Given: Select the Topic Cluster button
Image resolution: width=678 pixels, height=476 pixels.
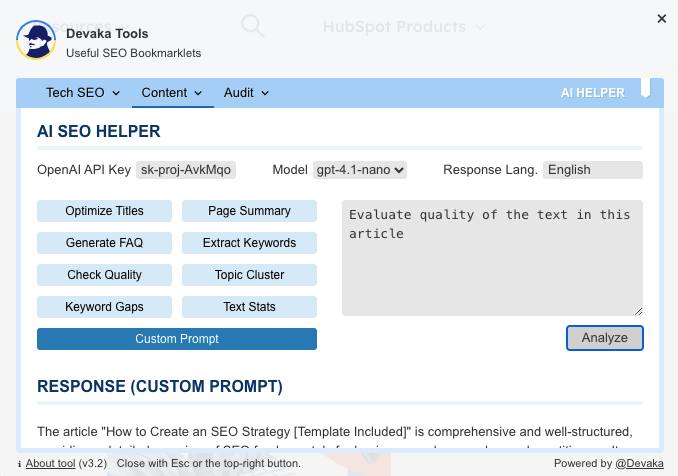Looking at the screenshot, I should (x=249, y=275).
